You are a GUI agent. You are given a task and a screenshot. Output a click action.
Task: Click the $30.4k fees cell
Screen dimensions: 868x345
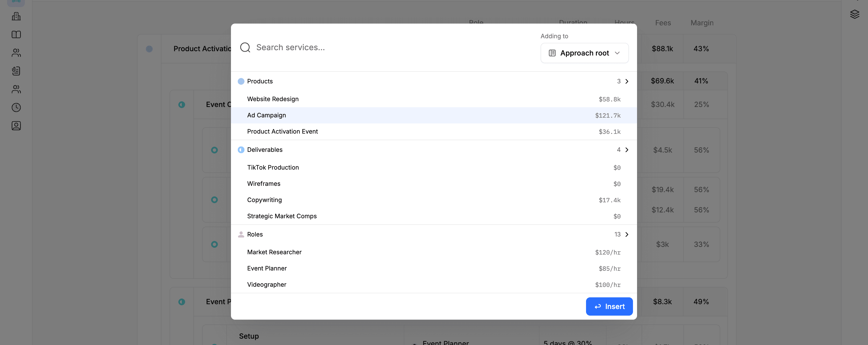point(662,105)
